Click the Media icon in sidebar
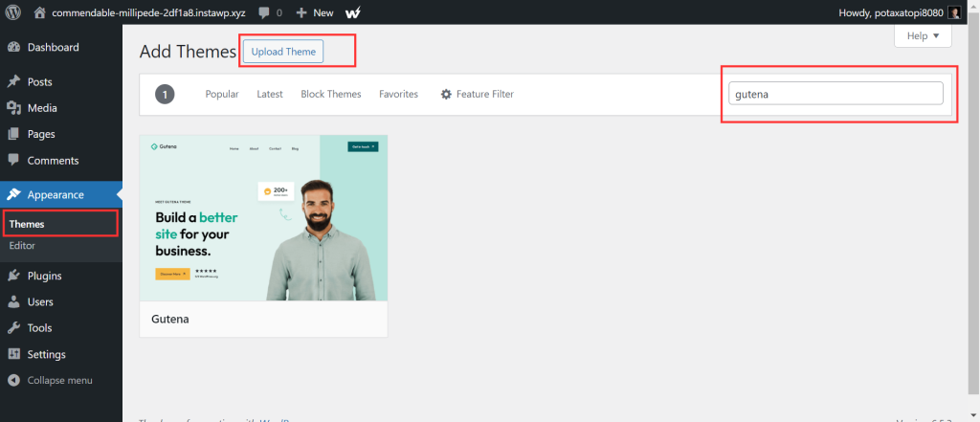The width and height of the screenshot is (980, 422). coord(13,108)
